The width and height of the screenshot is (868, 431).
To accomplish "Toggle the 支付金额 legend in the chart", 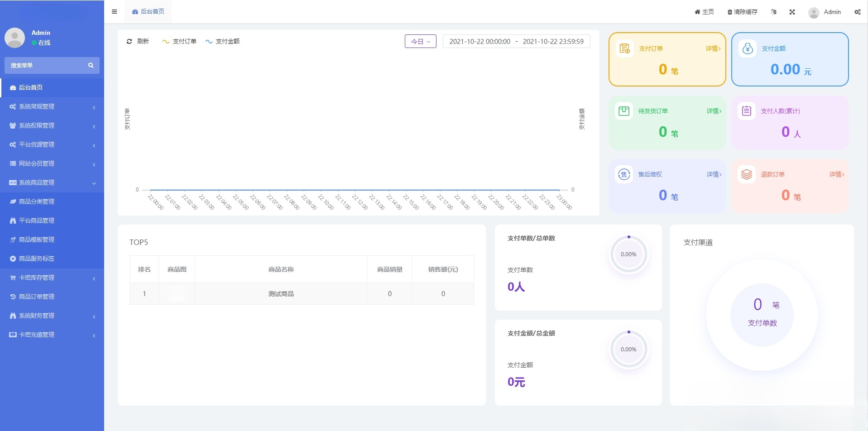I will [x=223, y=41].
